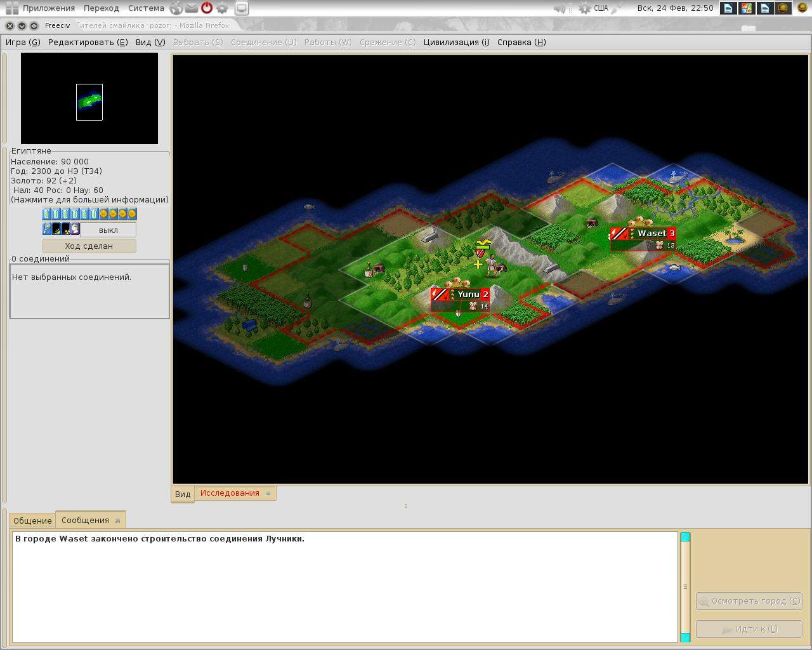Open the mail launcher in top panel
Viewport: 812px width, 650px height.
(191, 8)
